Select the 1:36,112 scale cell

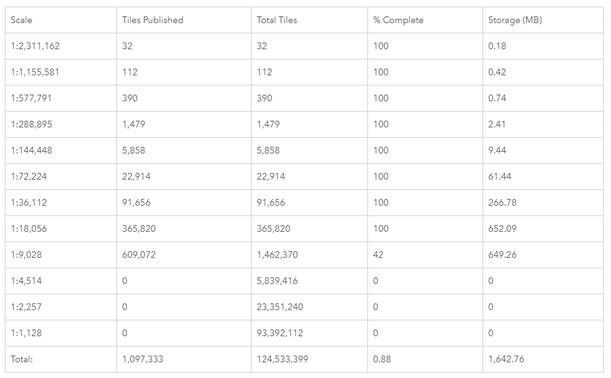coord(61,203)
